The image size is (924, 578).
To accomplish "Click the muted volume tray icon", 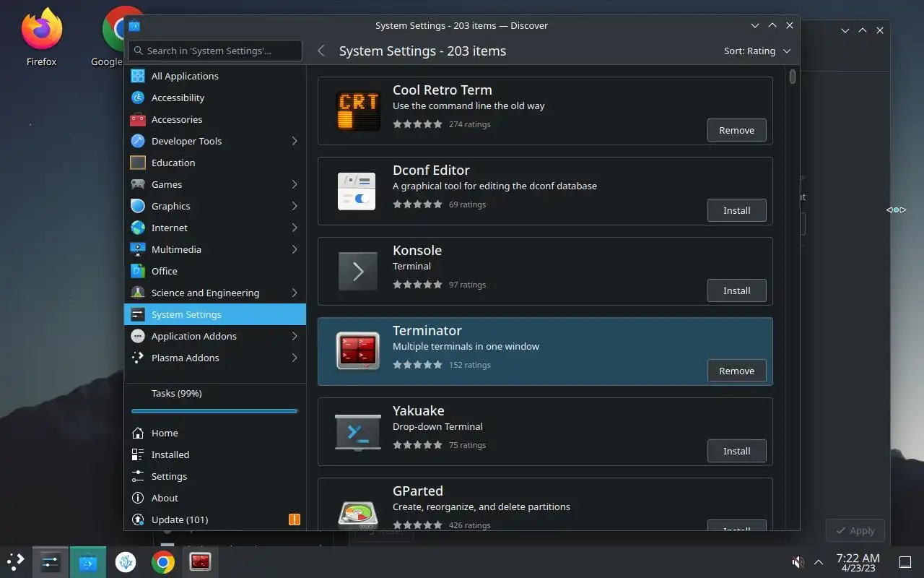I will [x=798, y=562].
